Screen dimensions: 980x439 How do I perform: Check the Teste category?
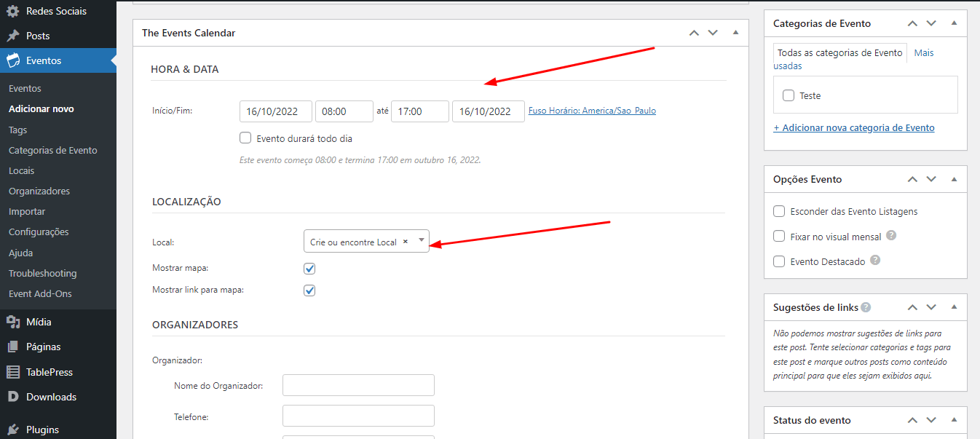(789, 95)
